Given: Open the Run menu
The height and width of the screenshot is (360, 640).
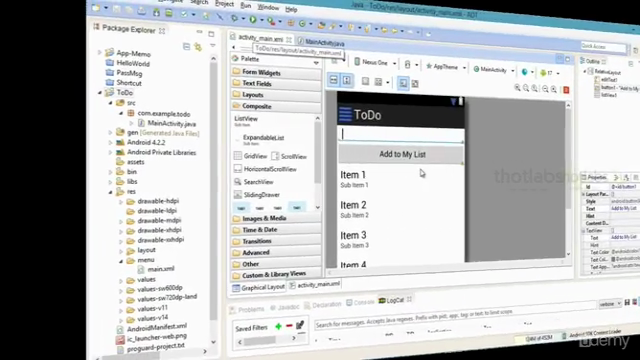Looking at the screenshot, I should [246, 5].
